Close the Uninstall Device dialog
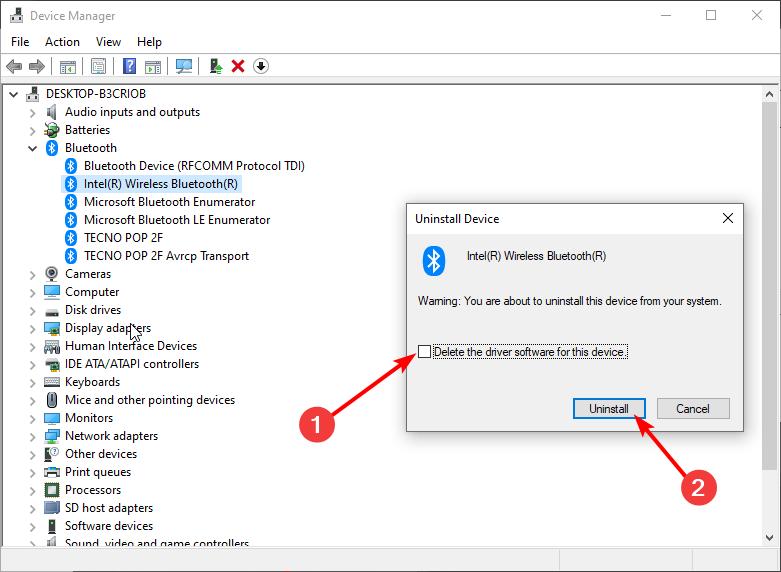Viewport: 781px width, 572px height. coord(728,218)
